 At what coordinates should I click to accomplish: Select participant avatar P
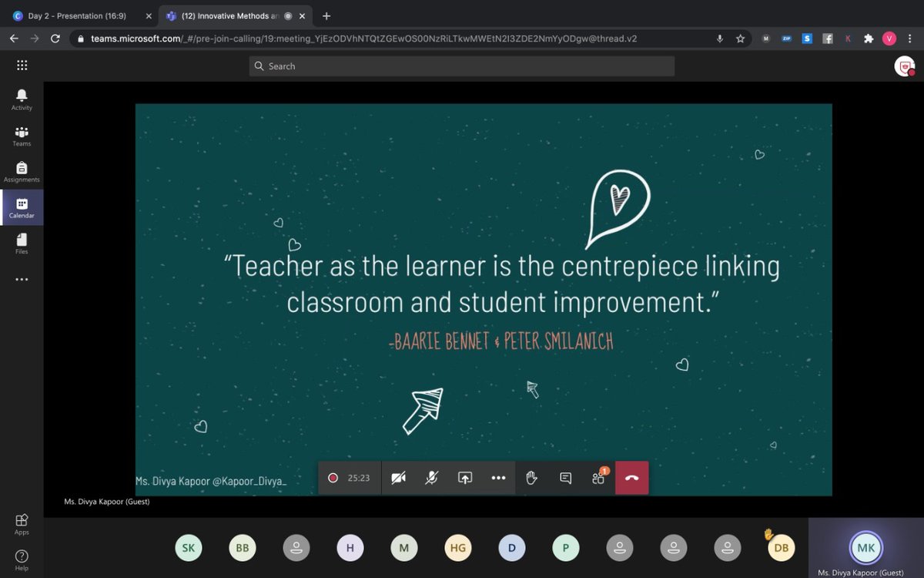565,548
